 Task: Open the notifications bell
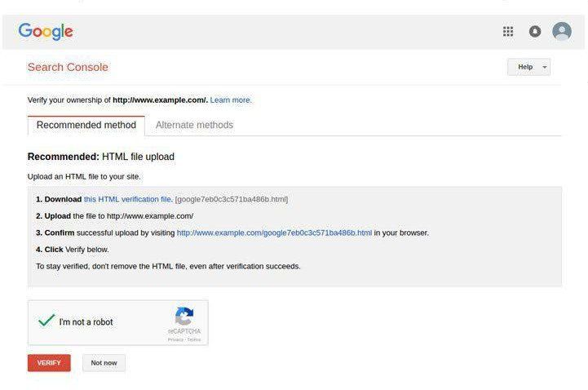[x=535, y=31]
